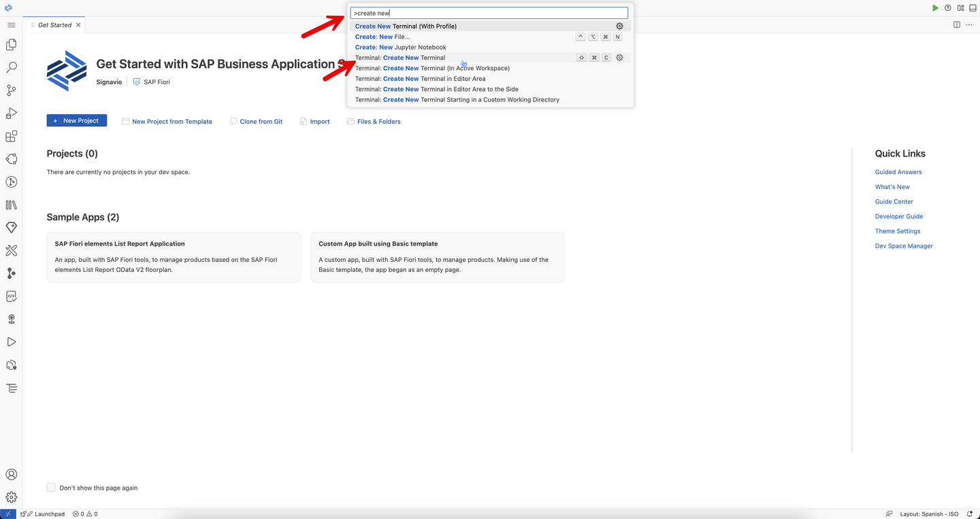Click the Import button

tap(314, 121)
